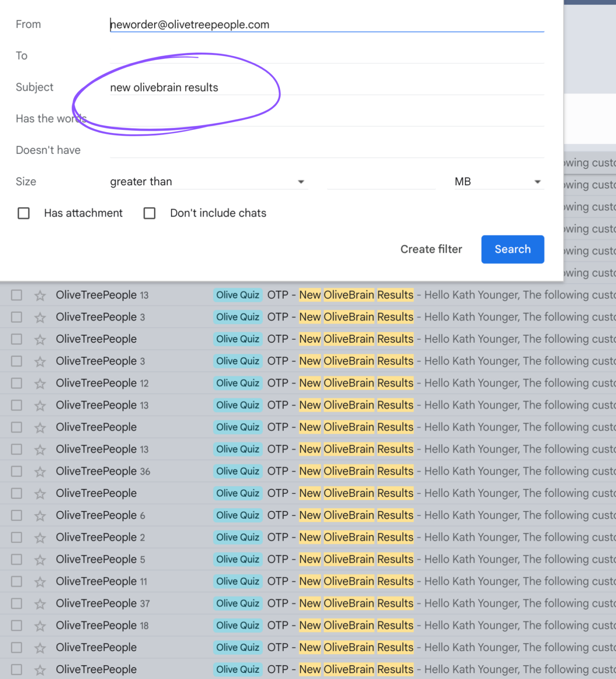
Task: Click the size number input field
Action: (381, 182)
